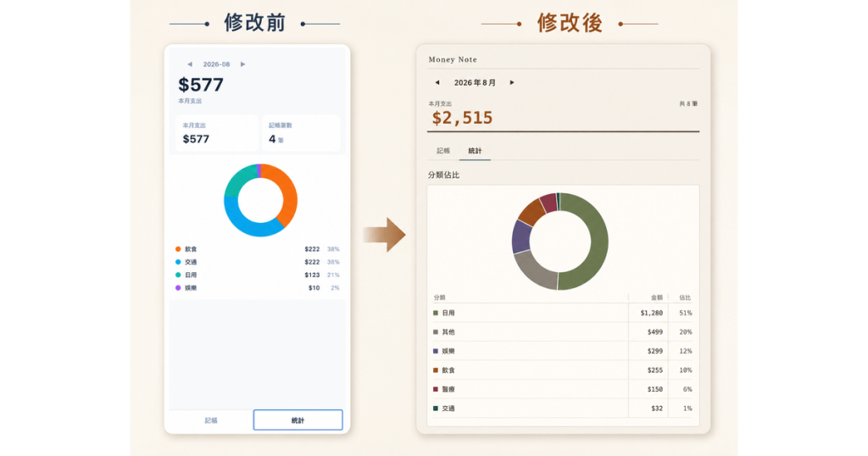Click the large $577 total heading
The width and height of the screenshot is (868, 456).
[x=201, y=85]
